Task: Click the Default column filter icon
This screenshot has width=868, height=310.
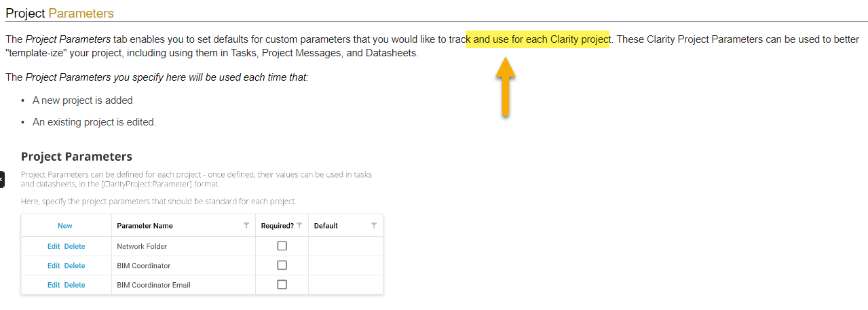Action: tap(374, 226)
